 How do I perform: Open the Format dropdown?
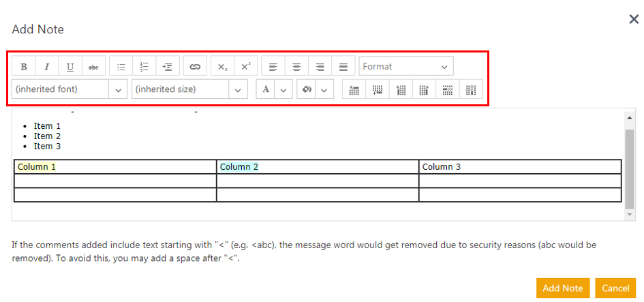click(406, 67)
